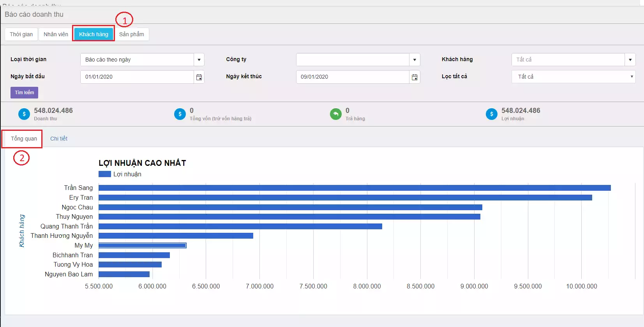The width and height of the screenshot is (644, 327).
Task: Click the Ery Tran profit bar
Action: pyautogui.click(x=345, y=198)
